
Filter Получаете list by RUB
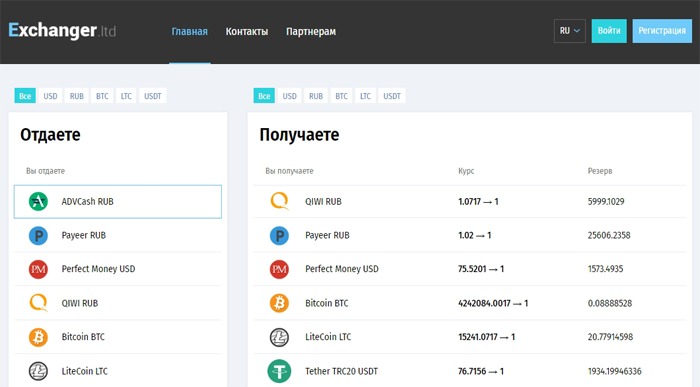[316, 96]
